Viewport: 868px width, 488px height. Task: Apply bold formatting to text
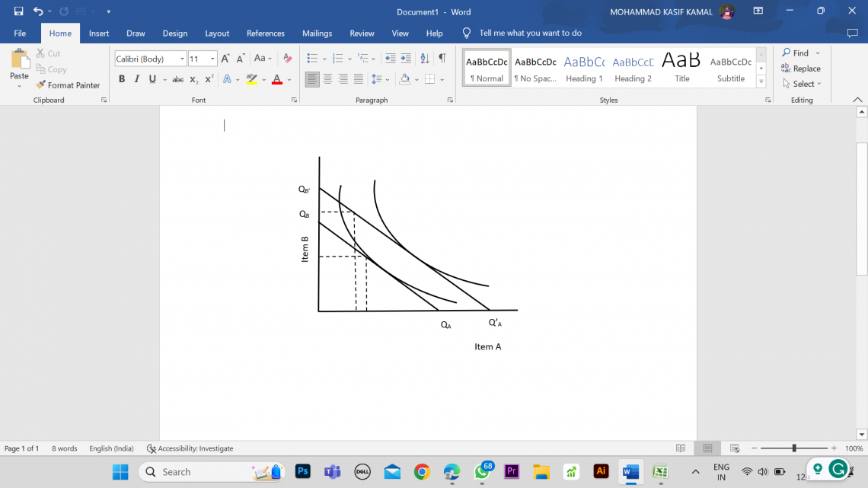pyautogui.click(x=121, y=78)
